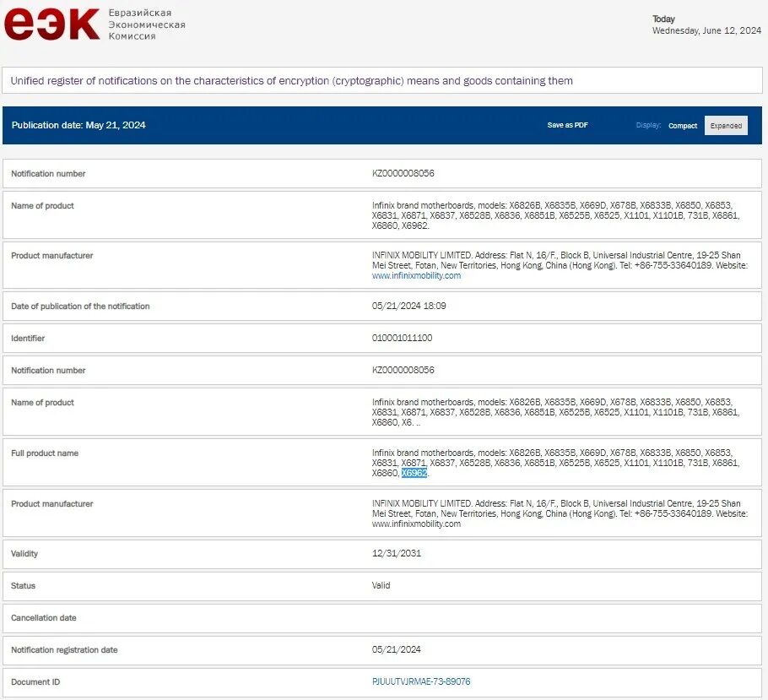Click the Identifier value 010001011100
Screen dimensions: 768x700
(402, 338)
